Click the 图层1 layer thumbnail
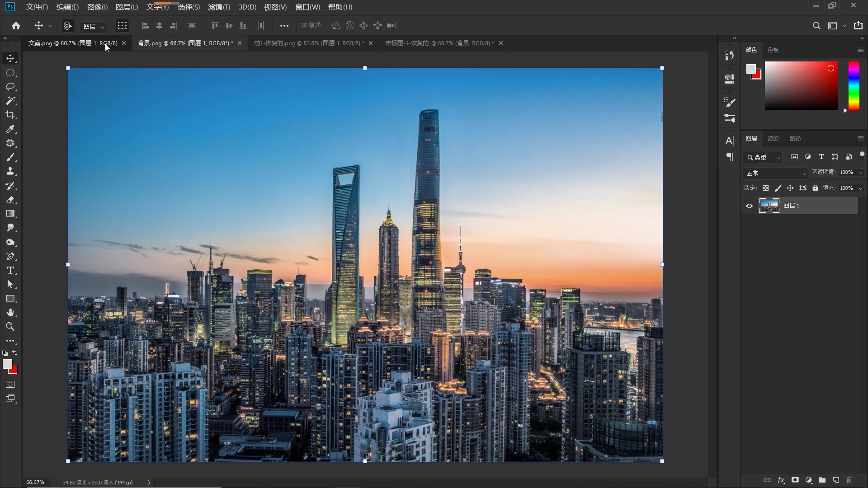 pos(769,206)
